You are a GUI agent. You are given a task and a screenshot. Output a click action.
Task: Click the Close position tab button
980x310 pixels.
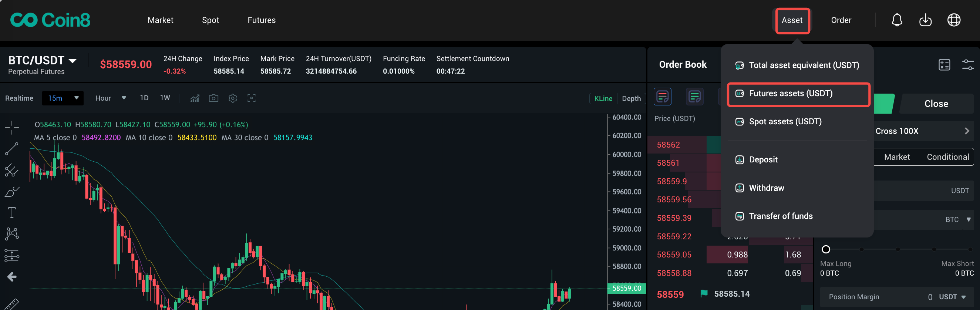pyautogui.click(x=936, y=104)
